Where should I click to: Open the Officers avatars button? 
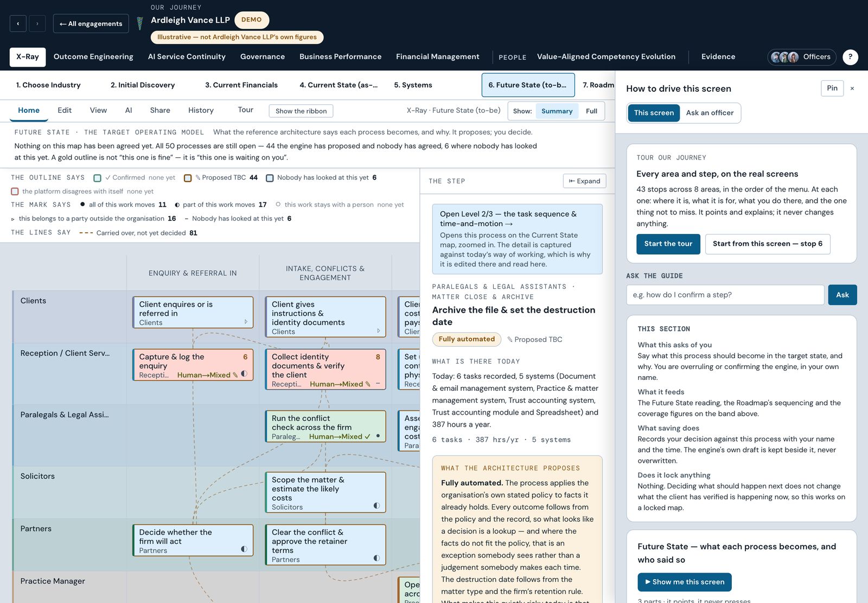pos(802,56)
